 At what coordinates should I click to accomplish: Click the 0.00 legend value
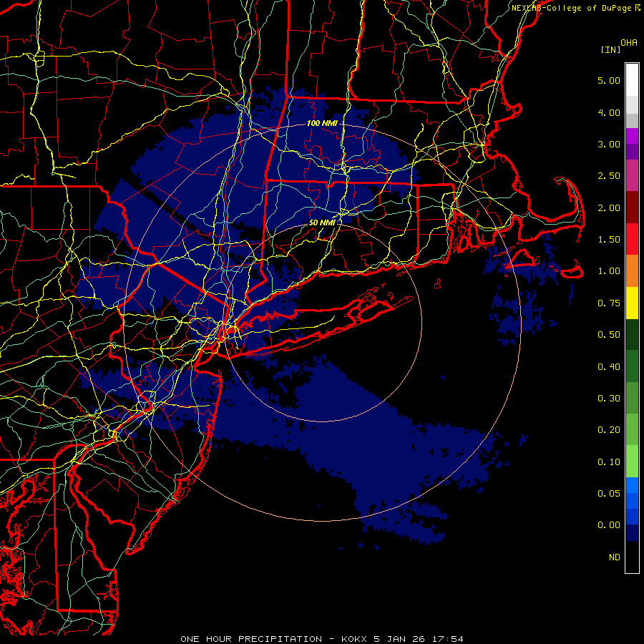[x=609, y=525]
